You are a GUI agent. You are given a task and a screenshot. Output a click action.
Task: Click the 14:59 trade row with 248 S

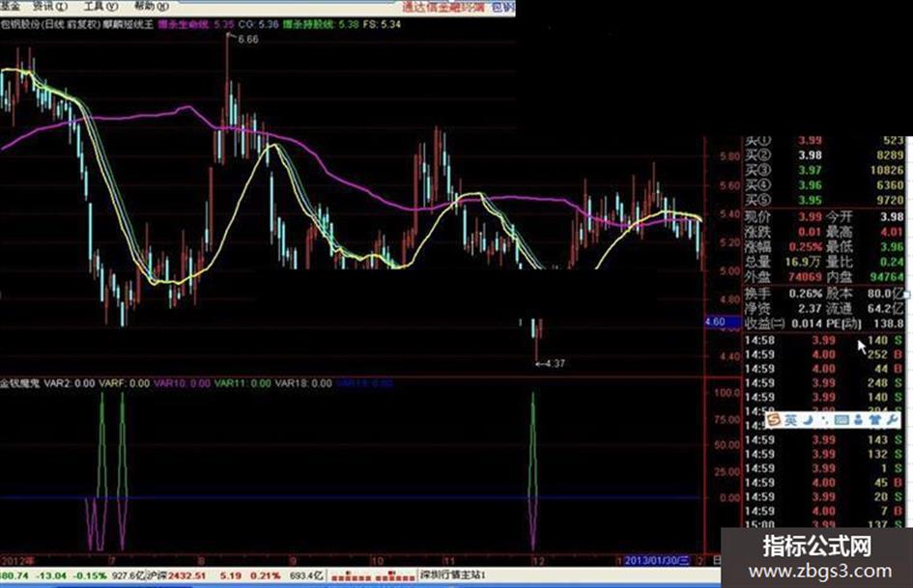(824, 383)
